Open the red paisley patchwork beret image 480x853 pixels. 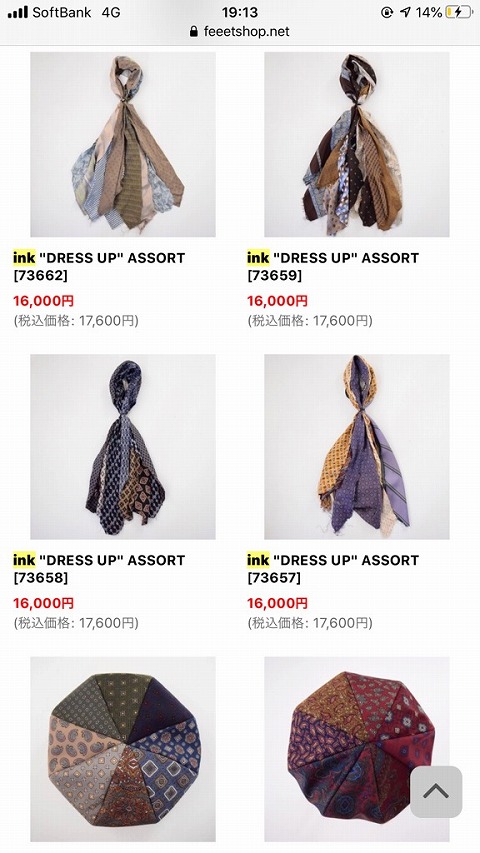(x=357, y=749)
